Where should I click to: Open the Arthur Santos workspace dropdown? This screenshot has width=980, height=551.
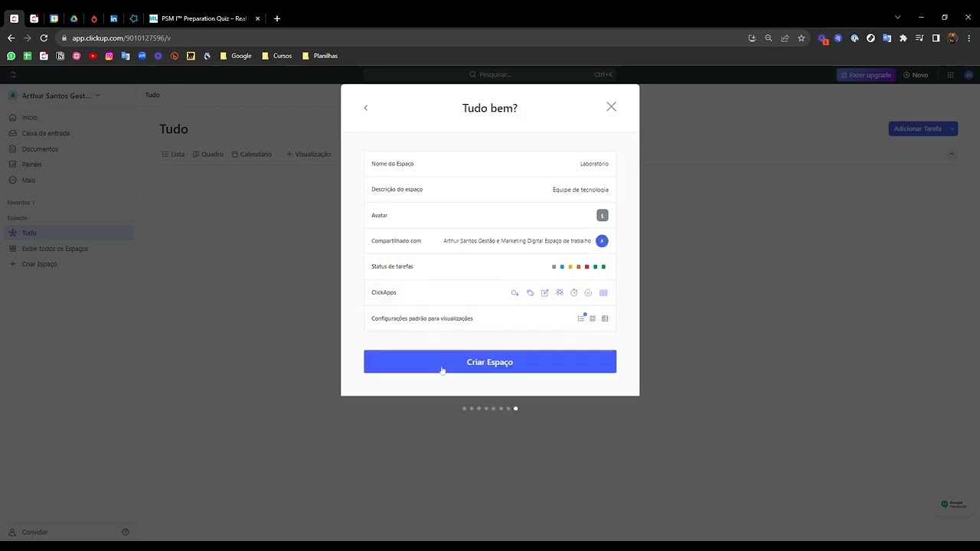pyautogui.click(x=55, y=96)
